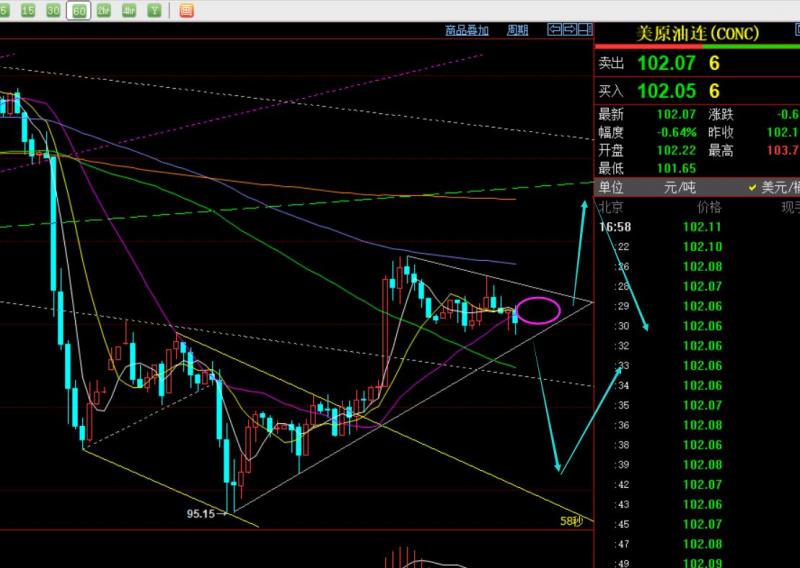Viewport: 800px width, 568px height.
Task: Switch chart to 4hr period
Action: [129, 10]
